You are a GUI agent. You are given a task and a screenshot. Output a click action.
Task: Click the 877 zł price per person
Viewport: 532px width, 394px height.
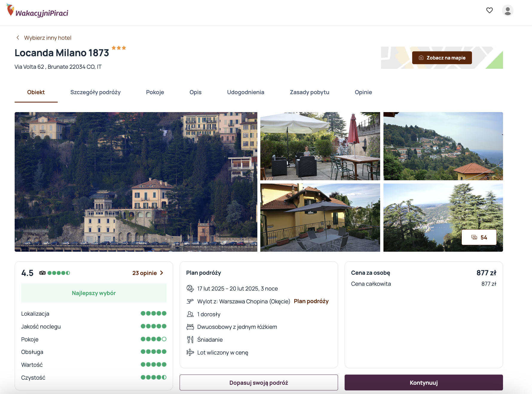click(x=486, y=273)
